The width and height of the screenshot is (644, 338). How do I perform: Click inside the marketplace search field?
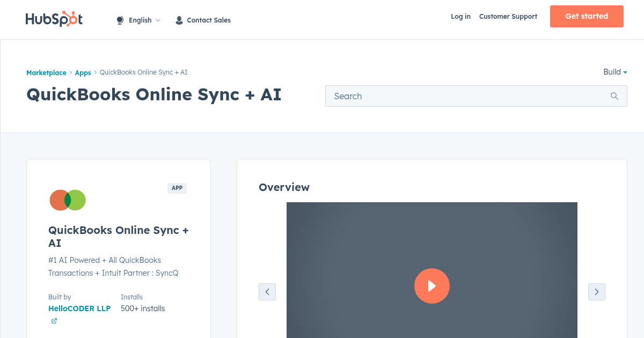click(x=456, y=96)
